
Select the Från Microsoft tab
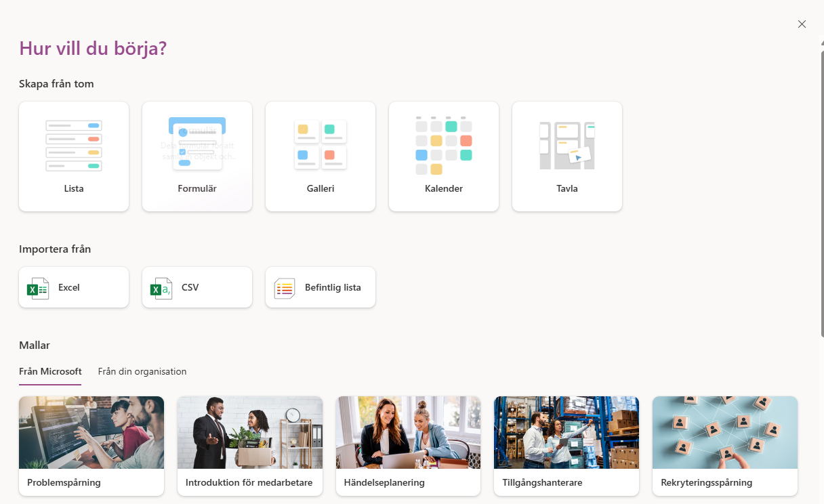point(50,371)
